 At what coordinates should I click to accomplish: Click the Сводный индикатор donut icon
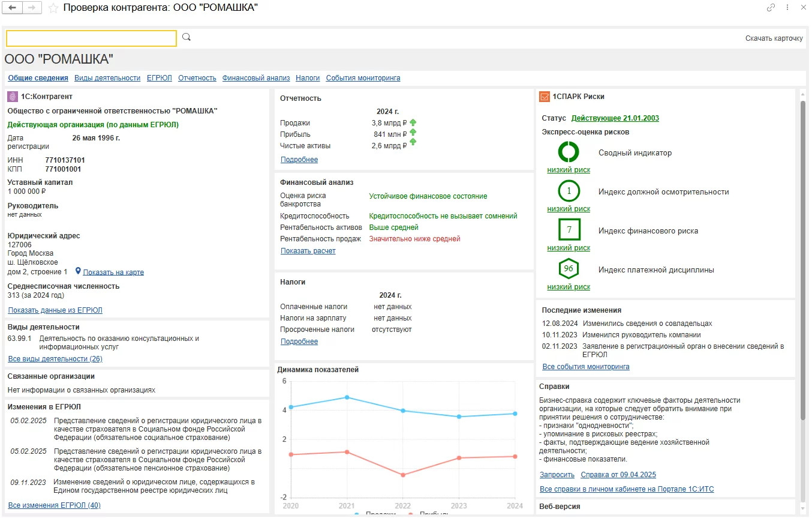(568, 152)
